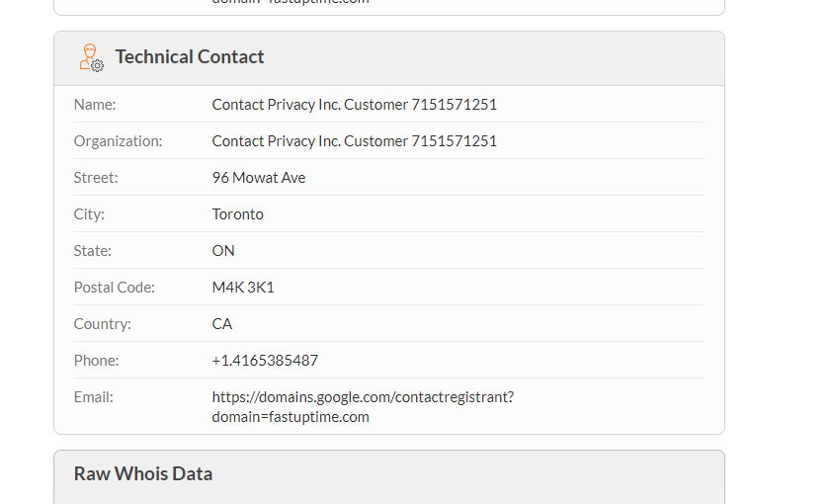Click the postal code M4K 3K1
Screen dimensions: 830x504
pyautogui.click(x=243, y=288)
